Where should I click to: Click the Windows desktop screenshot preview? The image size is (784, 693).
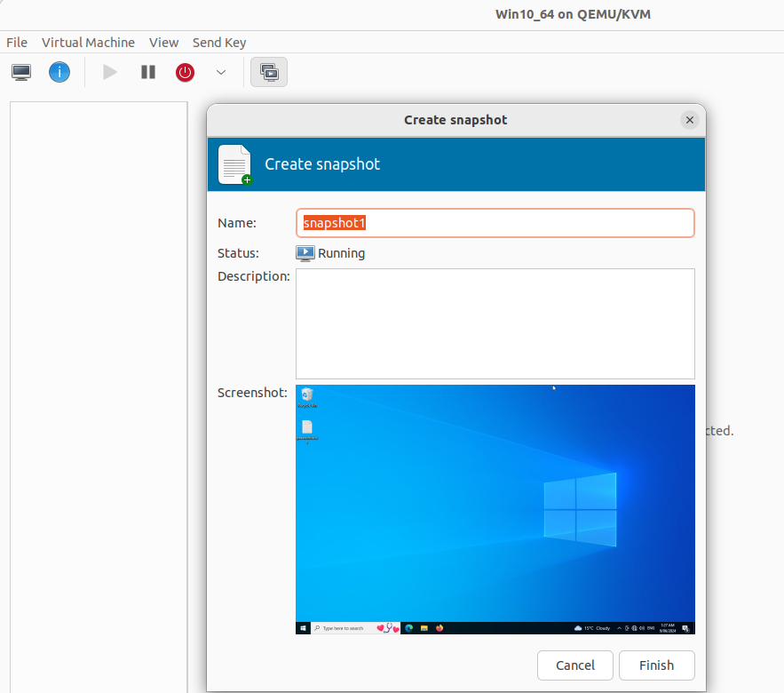click(x=495, y=509)
